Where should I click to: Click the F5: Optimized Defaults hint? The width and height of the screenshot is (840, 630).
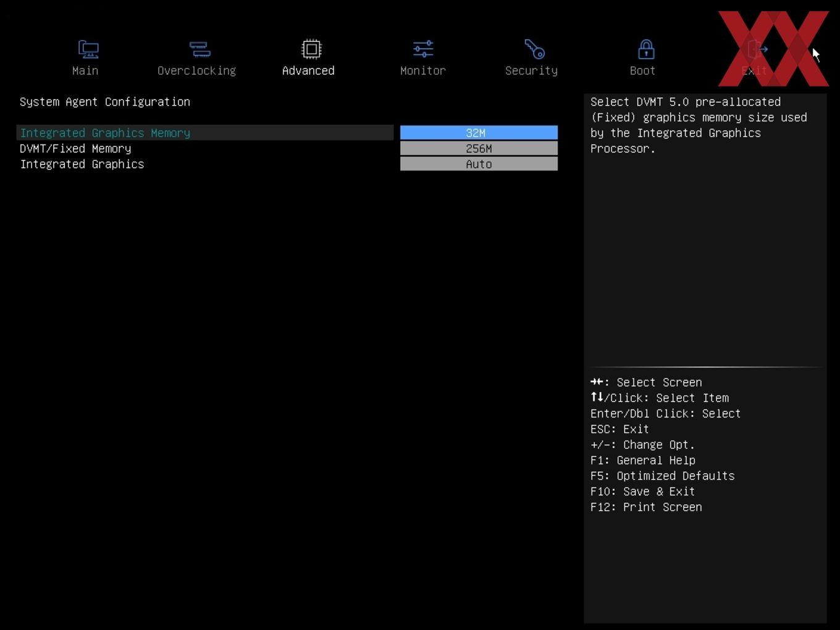click(663, 476)
